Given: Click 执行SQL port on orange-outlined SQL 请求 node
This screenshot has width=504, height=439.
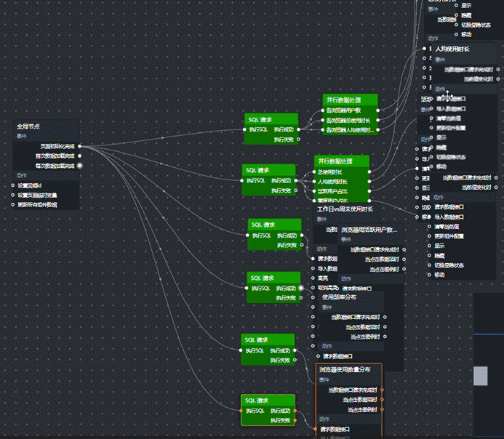Looking at the screenshot, I should 241,411.
